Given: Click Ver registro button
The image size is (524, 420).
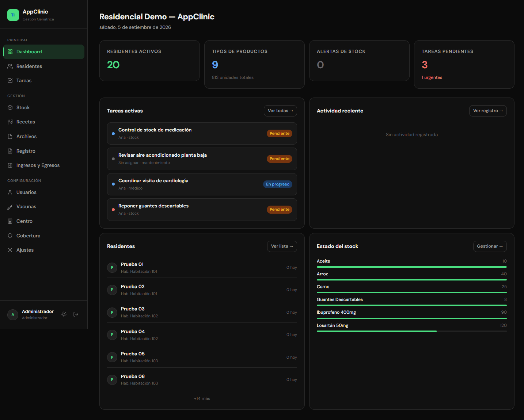Looking at the screenshot, I should point(488,111).
